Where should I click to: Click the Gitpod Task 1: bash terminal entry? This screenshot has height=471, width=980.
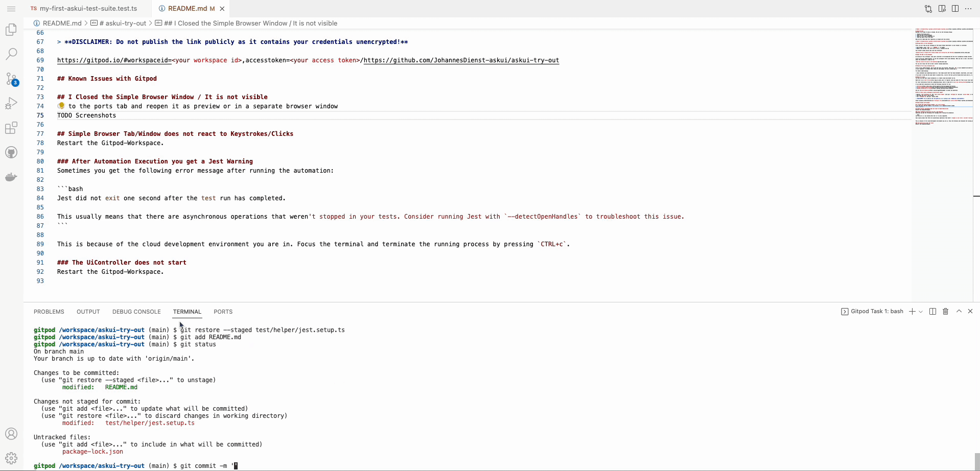tap(875, 311)
